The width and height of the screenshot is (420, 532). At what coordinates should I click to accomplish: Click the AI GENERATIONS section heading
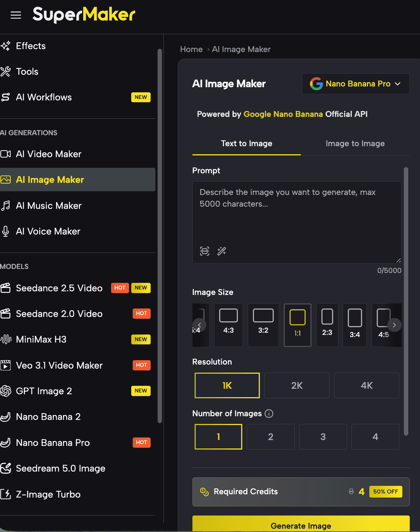[29, 133]
